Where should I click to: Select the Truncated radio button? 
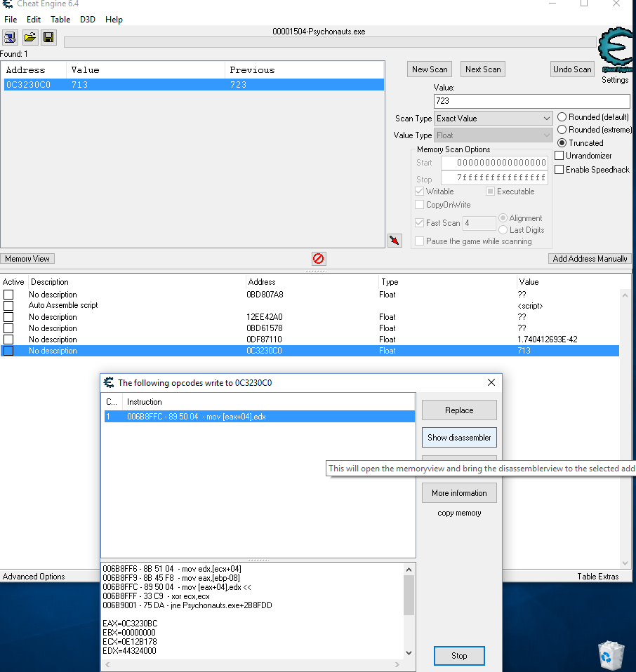pyautogui.click(x=581, y=142)
